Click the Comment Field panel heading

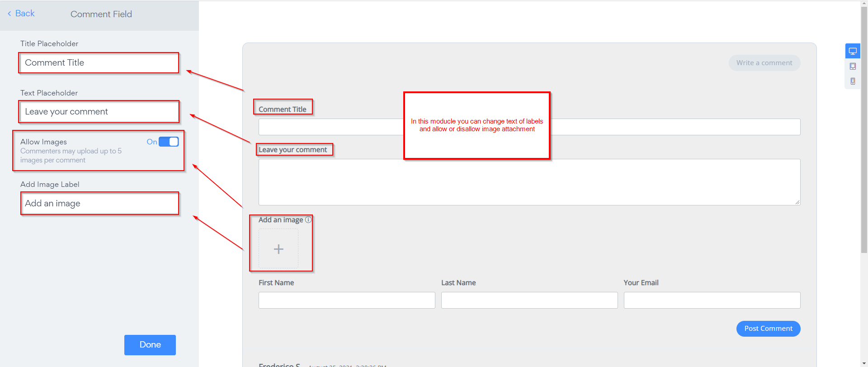(101, 14)
